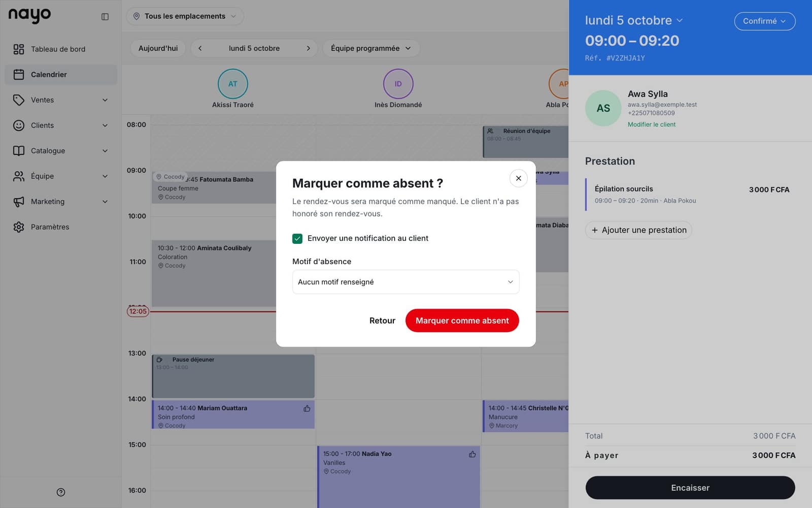Open the Motif d'absence dropdown
812x508 pixels.
pyautogui.click(x=405, y=282)
